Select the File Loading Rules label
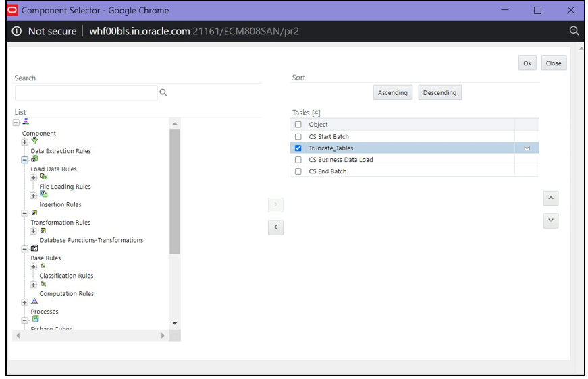The width and height of the screenshot is (588, 379). pyautogui.click(x=65, y=187)
